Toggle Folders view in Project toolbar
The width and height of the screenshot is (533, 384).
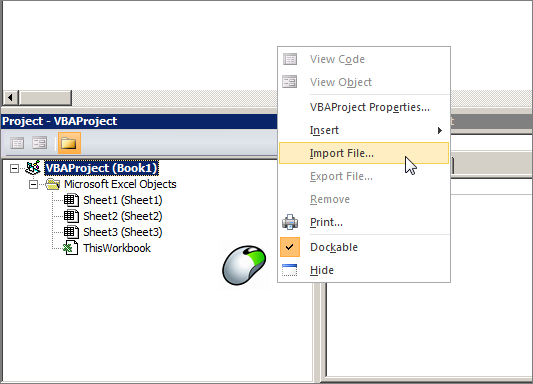[69, 143]
